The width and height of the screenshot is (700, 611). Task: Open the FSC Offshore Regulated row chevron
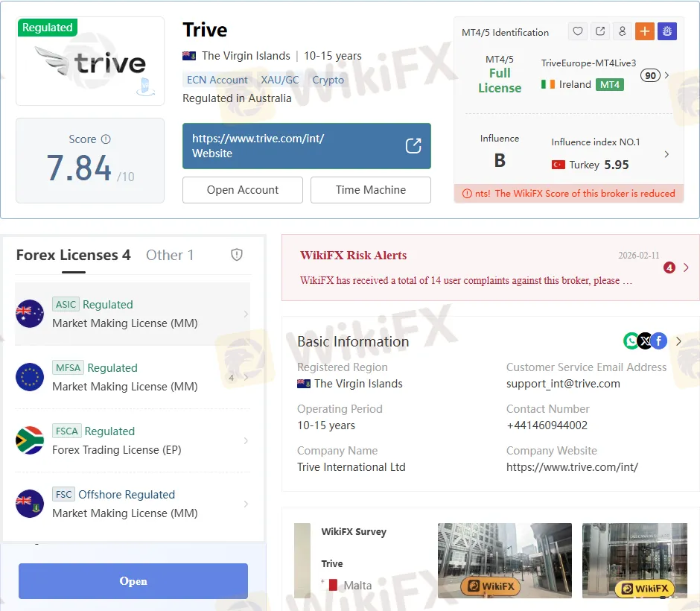(x=246, y=504)
